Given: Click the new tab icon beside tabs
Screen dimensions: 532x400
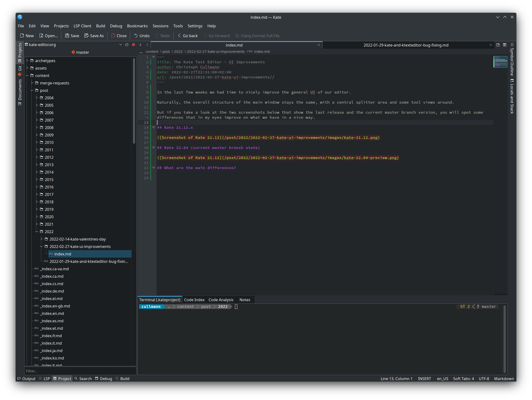Looking at the screenshot, I should click(x=498, y=45).
